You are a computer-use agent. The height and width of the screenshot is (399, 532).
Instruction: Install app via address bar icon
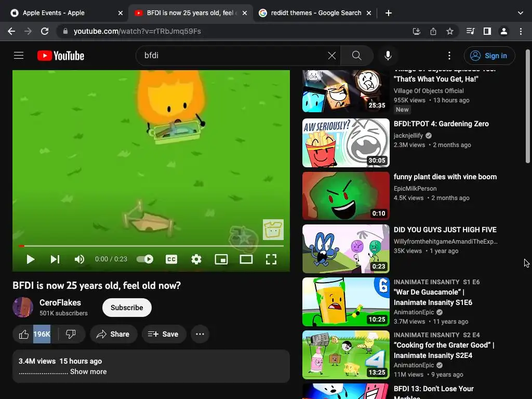416,31
